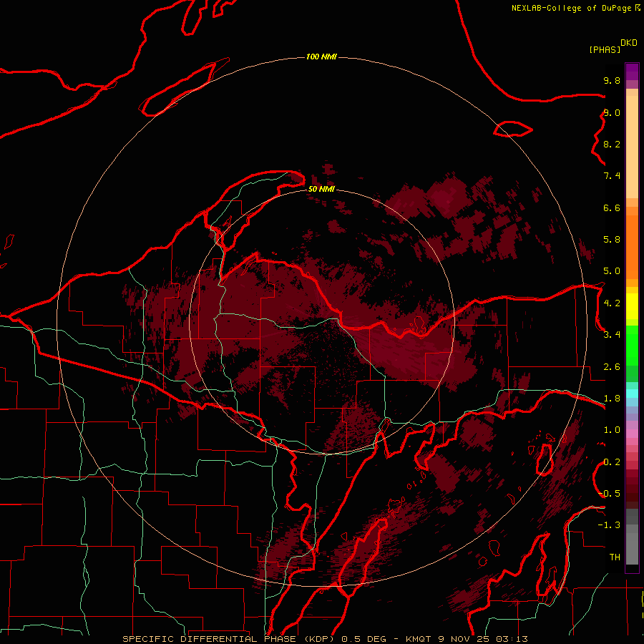This screenshot has width=644, height=644.
Task: Select the 5.8 scale value
Action: 612,240
